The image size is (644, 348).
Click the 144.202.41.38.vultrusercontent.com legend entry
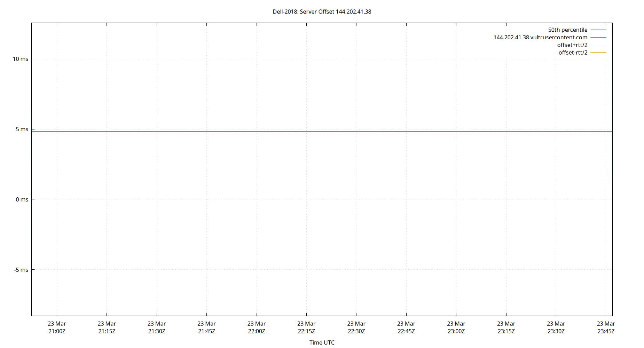click(540, 37)
